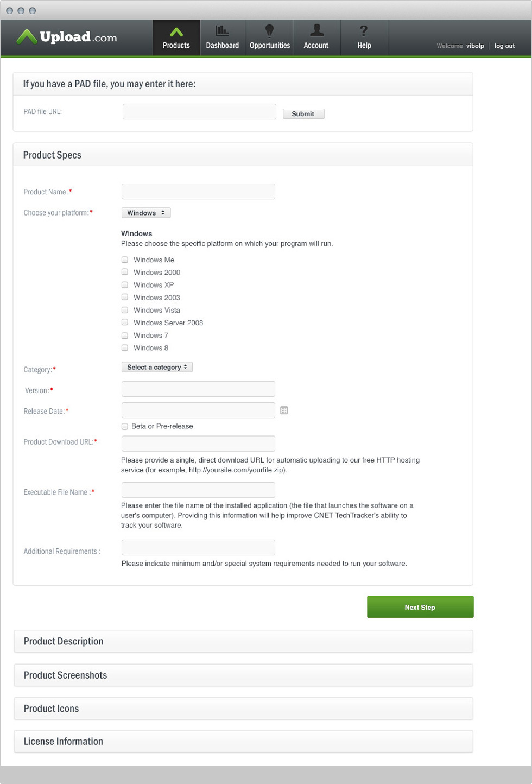Screen dimensions: 532x784
Task: Open the Select a category dropdown
Action: pyautogui.click(x=157, y=368)
